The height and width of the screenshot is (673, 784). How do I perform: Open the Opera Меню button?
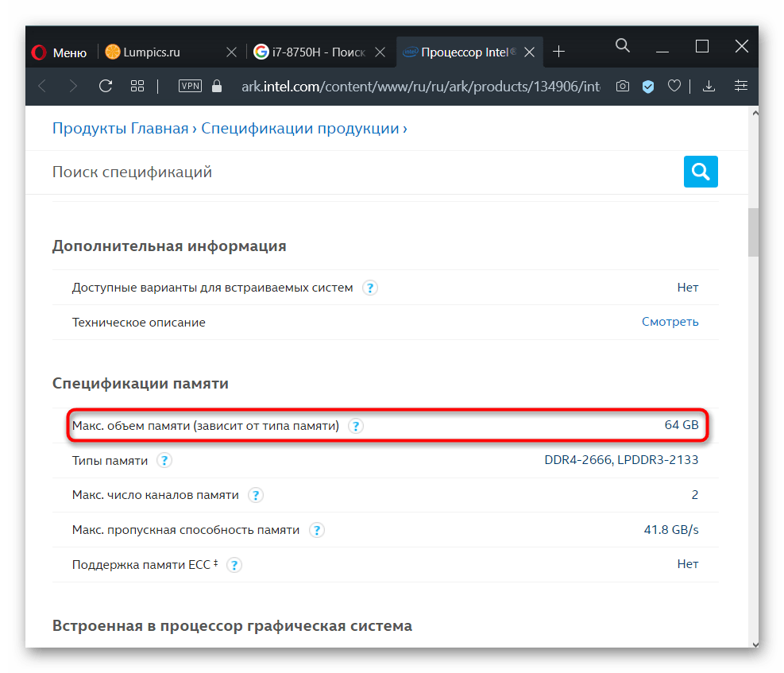click(x=60, y=52)
